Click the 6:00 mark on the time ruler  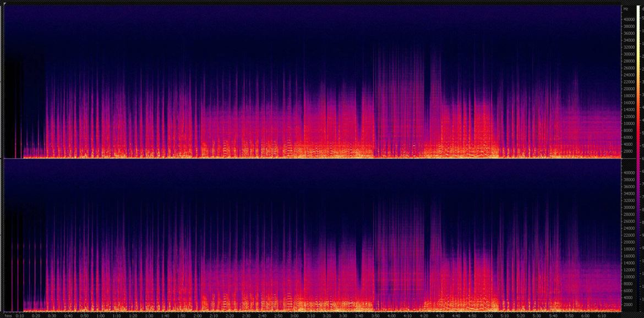pyautogui.click(x=585, y=316)
